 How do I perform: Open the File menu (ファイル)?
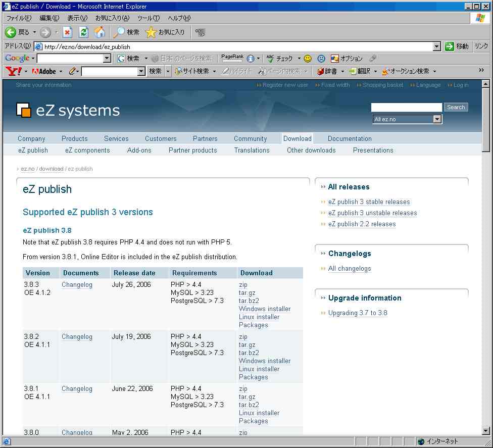pyautogui.click(x=19, y=18)
